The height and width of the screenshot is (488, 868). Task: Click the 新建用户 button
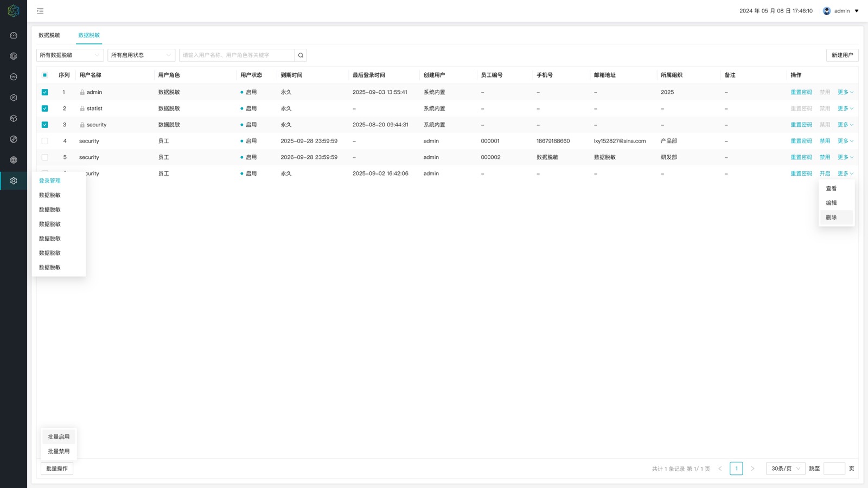pyautogui.click(x=842, y=55)
